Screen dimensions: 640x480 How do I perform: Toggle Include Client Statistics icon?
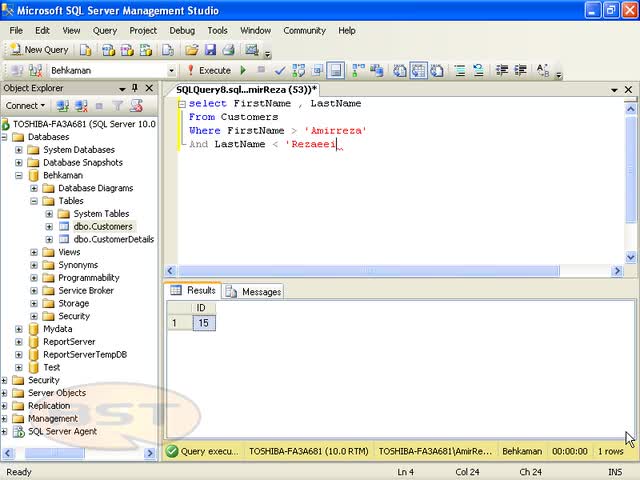click(377, 71)
